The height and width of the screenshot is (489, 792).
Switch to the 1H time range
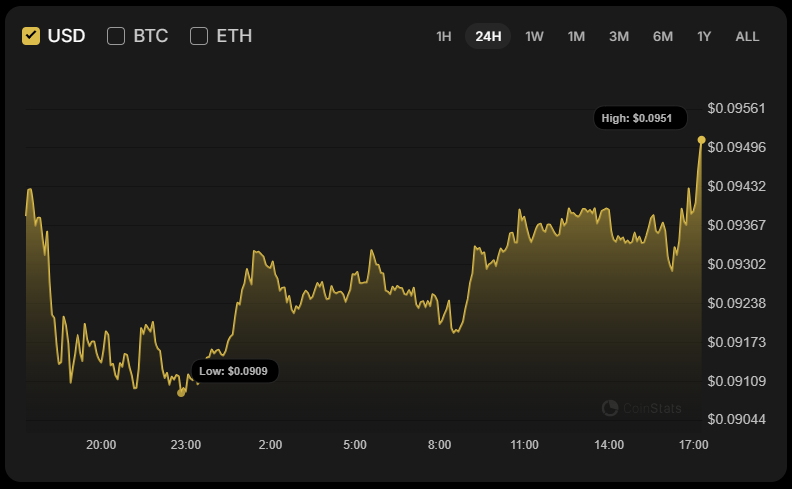(x=444, y=36)
